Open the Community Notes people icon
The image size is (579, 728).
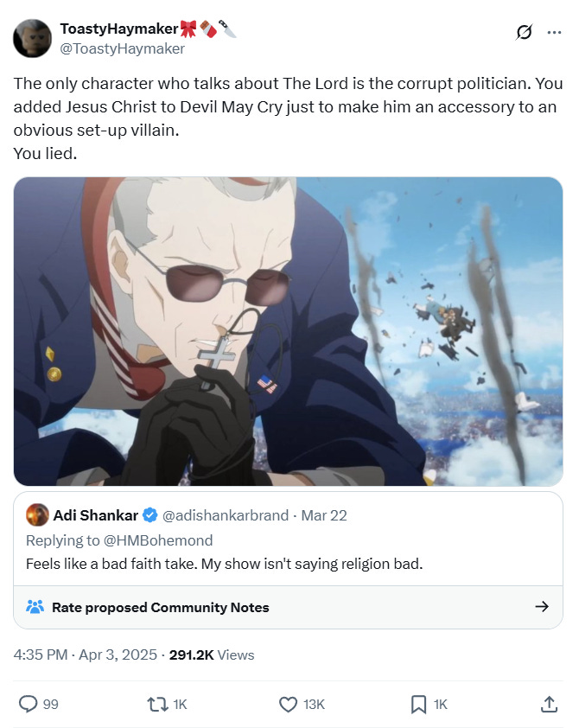pos(35,607)
